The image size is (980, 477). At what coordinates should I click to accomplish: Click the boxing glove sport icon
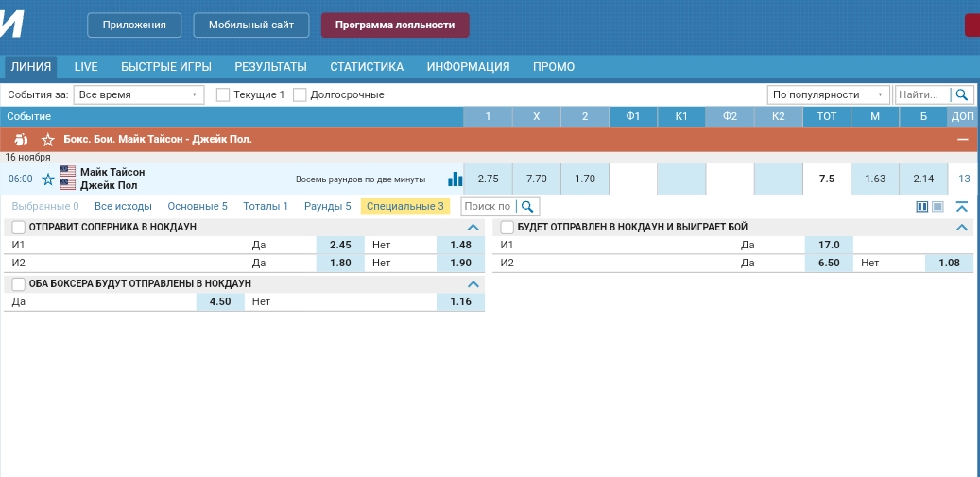(x=21, y=139)
